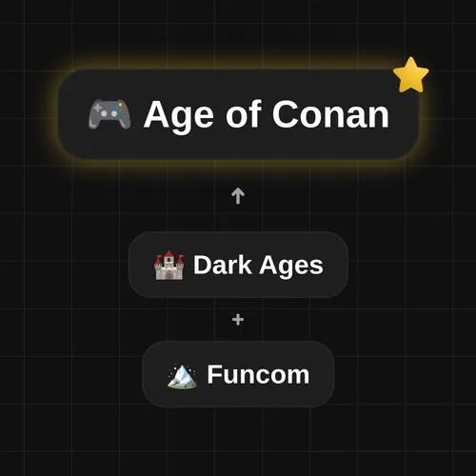This screenshot has width=476, height=476.
Task: Click the word "Conan" in the result title
Action: pyautogui.click(x=330, y=114)
